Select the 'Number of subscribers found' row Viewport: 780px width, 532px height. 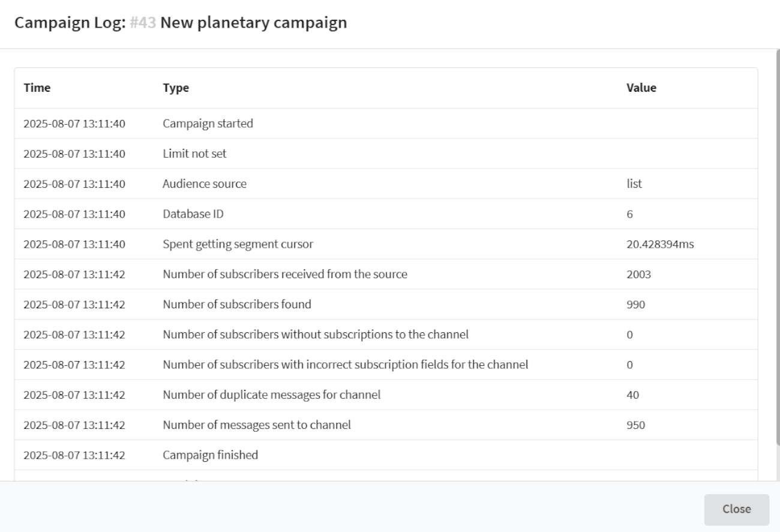click(236, 304)
